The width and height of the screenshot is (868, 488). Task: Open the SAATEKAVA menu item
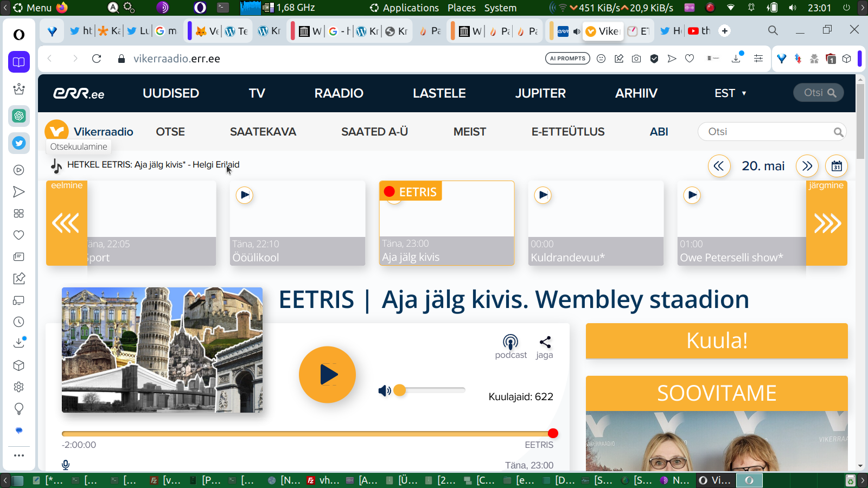[x=263, y=132]
